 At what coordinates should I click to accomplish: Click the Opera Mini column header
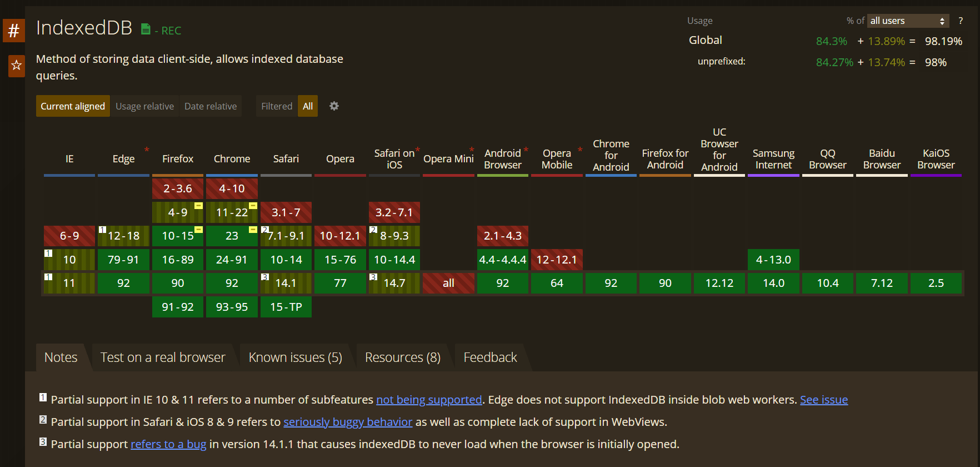click(x=448, y=159)
